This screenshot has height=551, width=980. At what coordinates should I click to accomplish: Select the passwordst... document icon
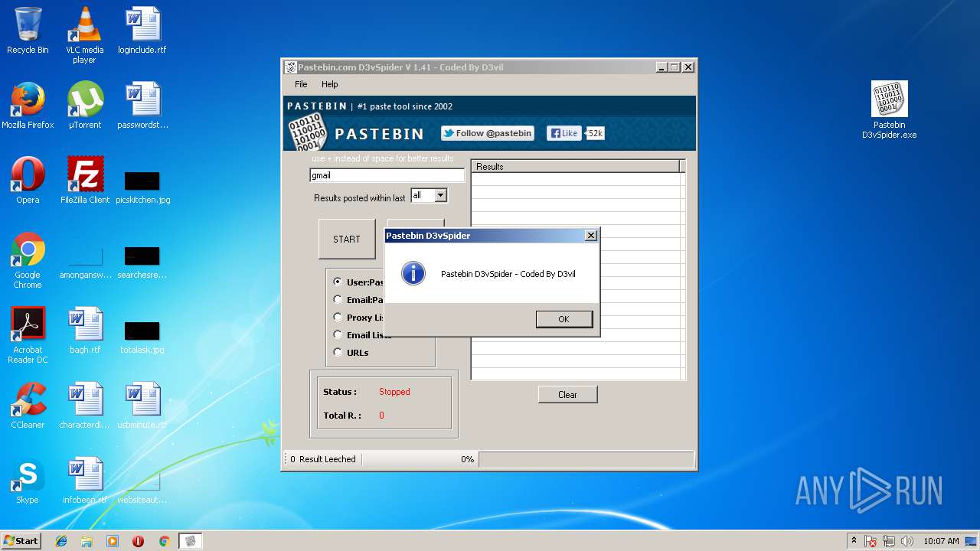tap(142, 106)
